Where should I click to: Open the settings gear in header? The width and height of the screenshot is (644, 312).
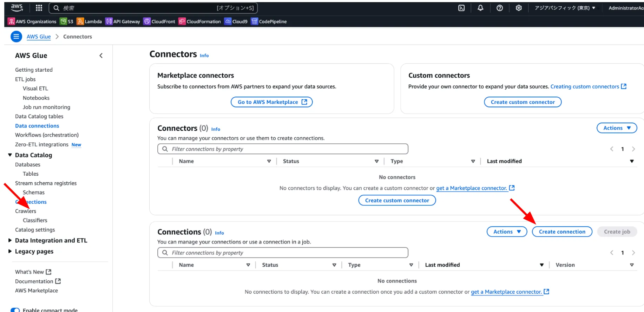tap(518, 8)
